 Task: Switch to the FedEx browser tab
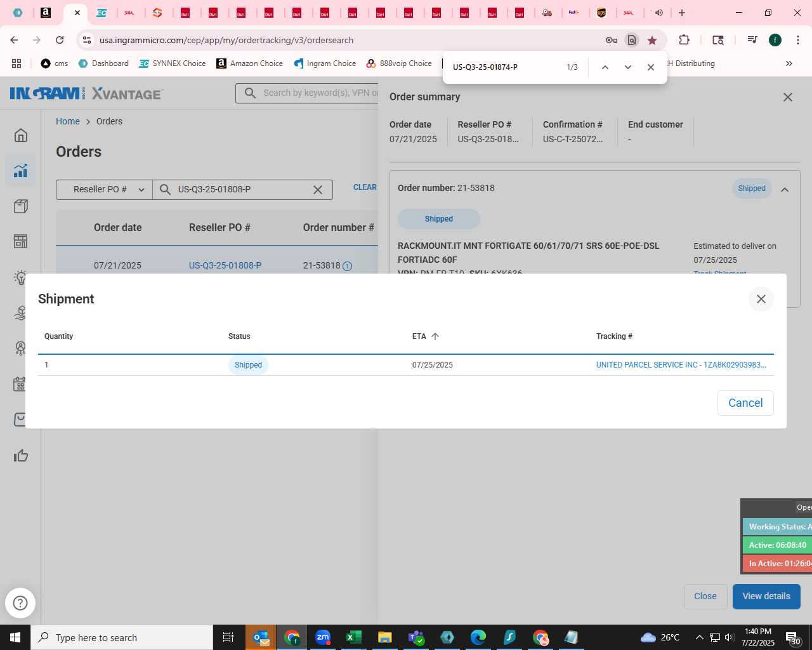[573, 13]
